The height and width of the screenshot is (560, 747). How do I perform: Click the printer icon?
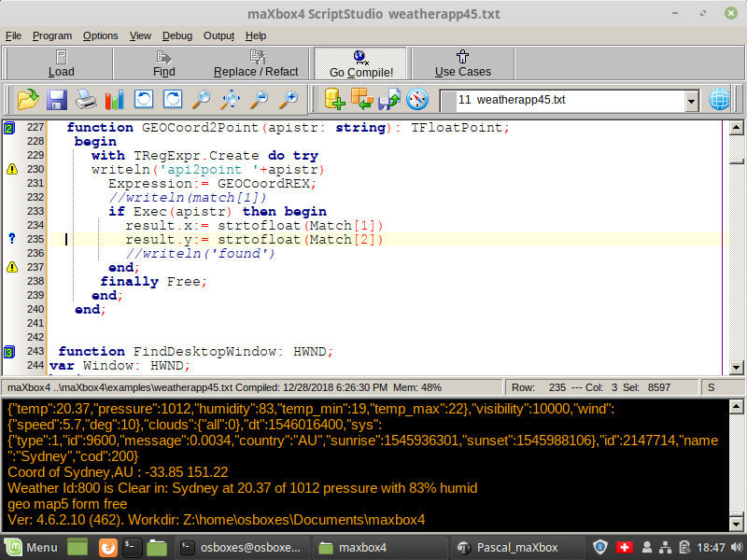[86, 99]
